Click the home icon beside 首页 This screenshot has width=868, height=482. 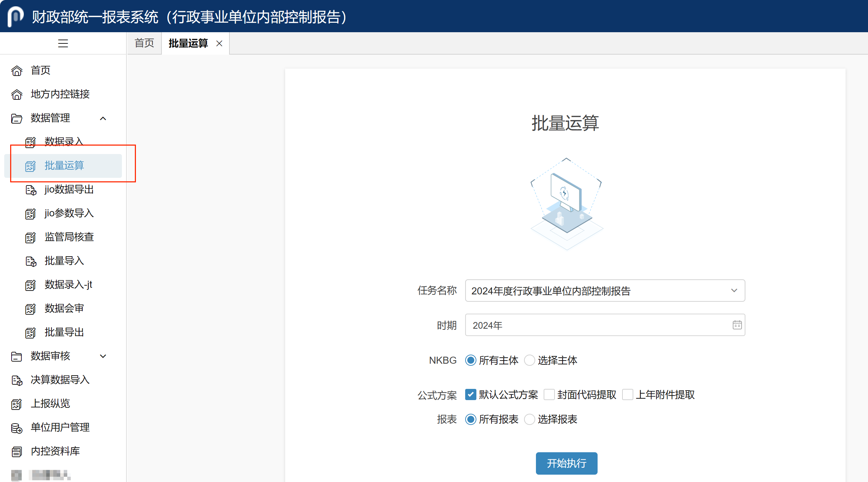pyautogui.click(x=17, y=71)
